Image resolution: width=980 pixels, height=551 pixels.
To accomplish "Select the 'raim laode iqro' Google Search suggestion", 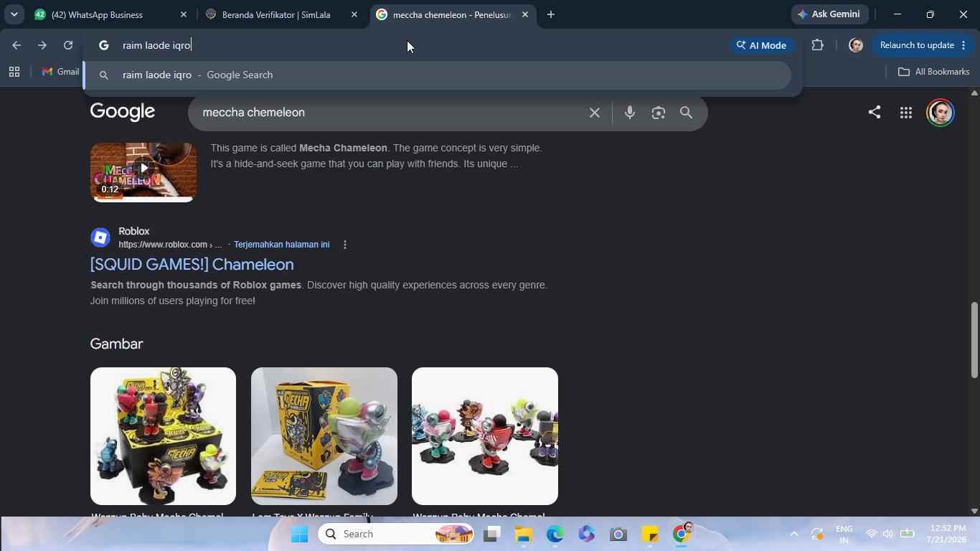I will (x=437, y=75).
